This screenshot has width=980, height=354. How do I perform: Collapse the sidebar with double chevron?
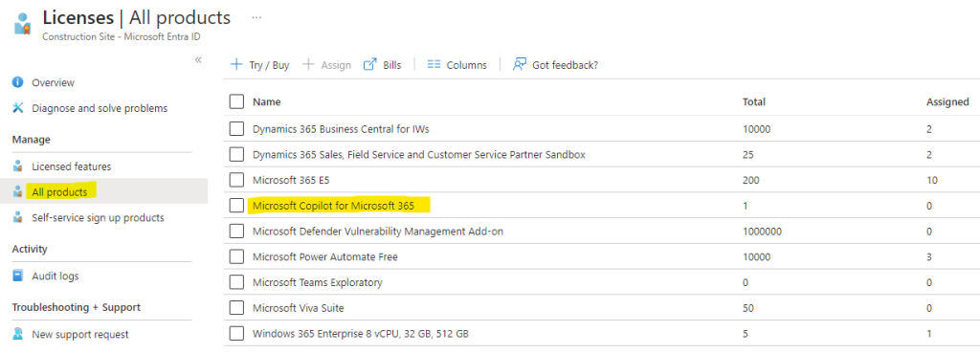(198, 60)
